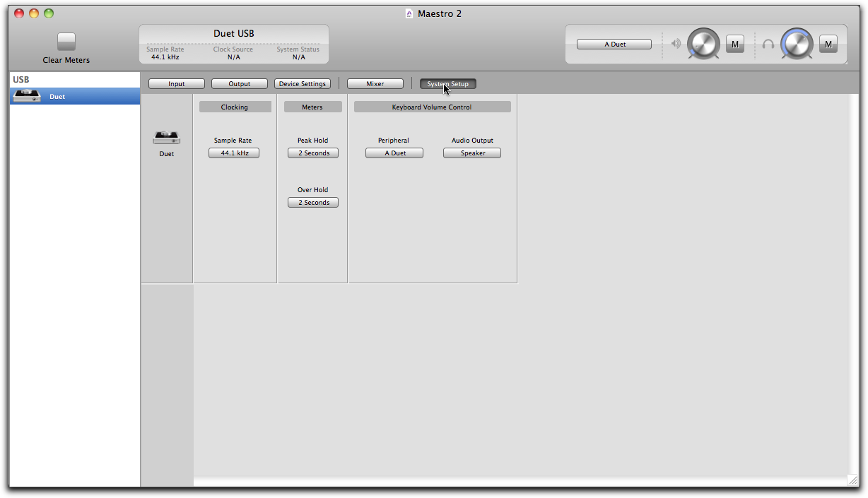Switch to the Mixer tab
The width and height of the screenshot is (868, 498).
[375, 84]
